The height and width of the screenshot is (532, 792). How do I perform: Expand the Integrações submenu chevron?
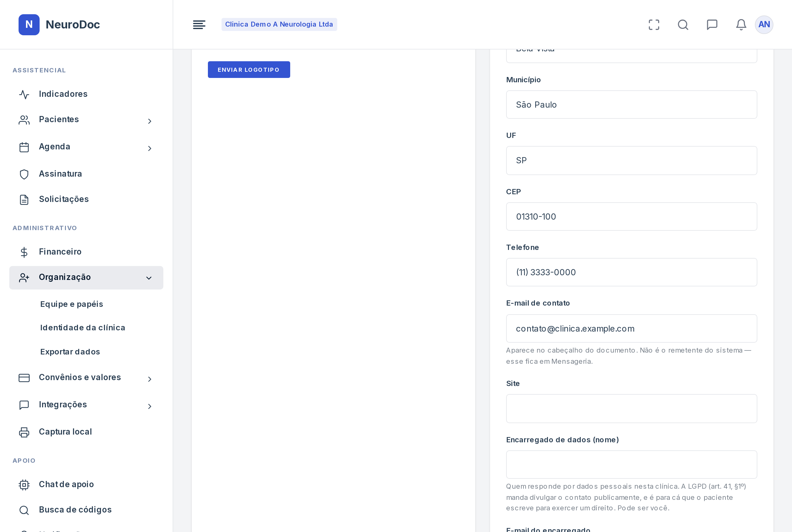click(149, 406)
